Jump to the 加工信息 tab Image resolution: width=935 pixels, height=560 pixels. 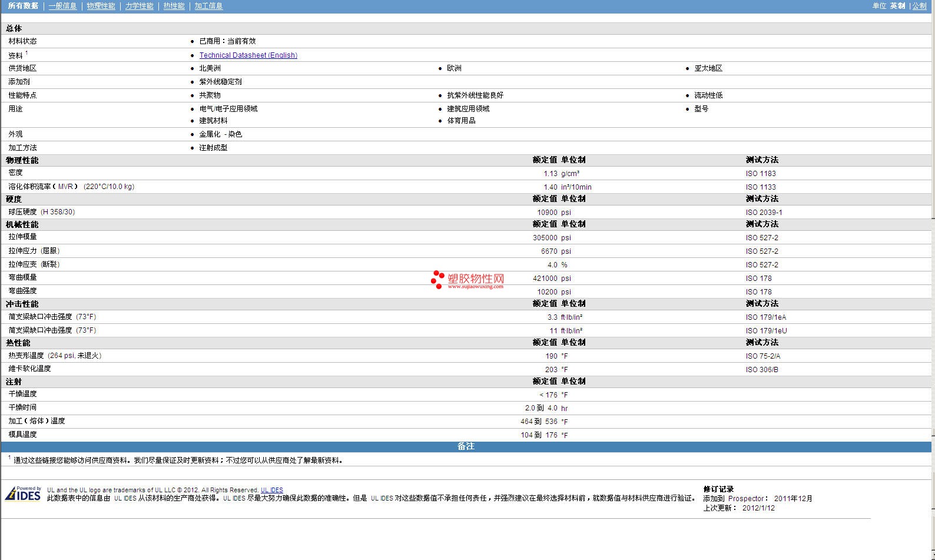tap(208, 6)
